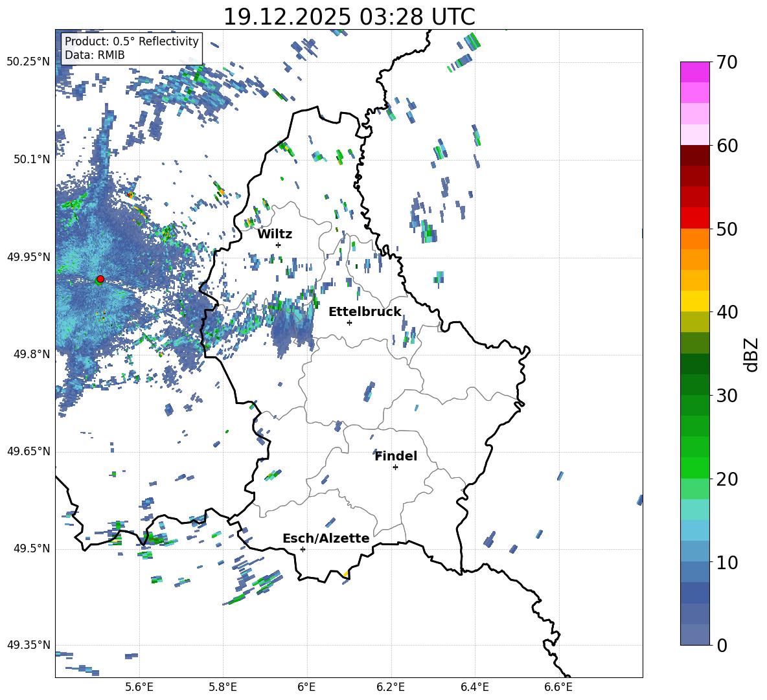Click the 50 tick on the colorbar
Screen dimensions: 767x700
[x=727, y=229]
